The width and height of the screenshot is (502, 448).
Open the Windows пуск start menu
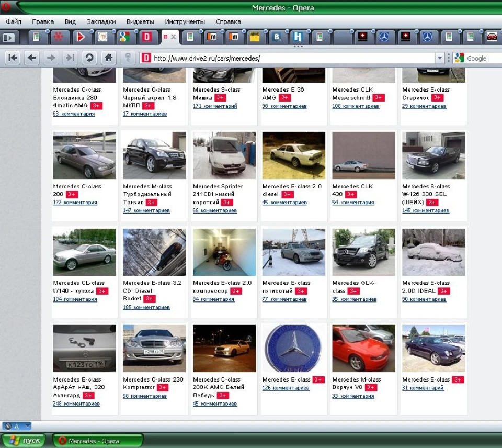25,441
